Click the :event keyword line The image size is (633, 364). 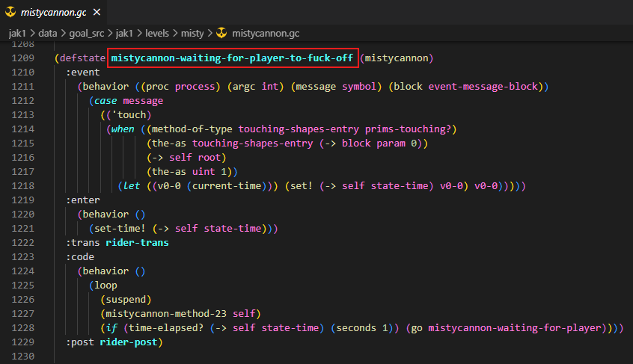click(83, 73)
